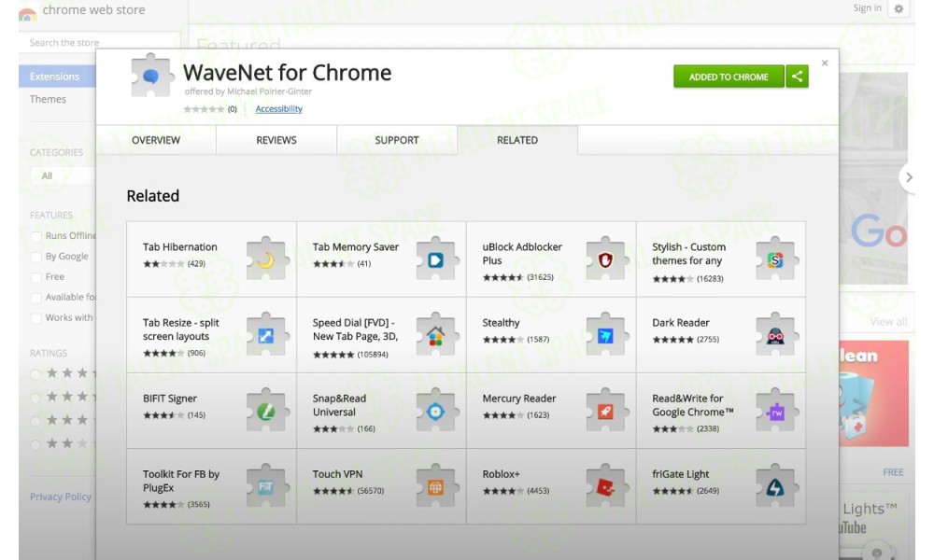Image resolution: width=934 pixels, height=560 pixels.
Task: Click the Tab Memory Saver extension icon
Action: [436, 259]
